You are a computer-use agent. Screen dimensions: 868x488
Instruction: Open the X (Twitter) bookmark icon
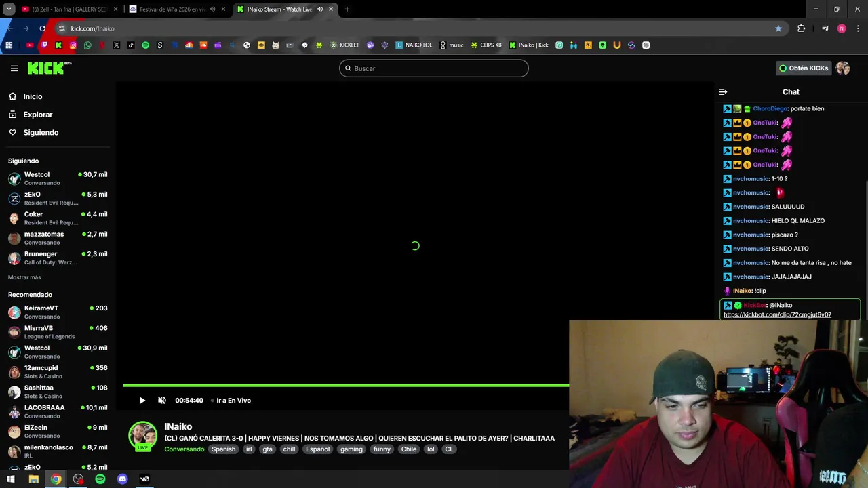coord(117,45)
